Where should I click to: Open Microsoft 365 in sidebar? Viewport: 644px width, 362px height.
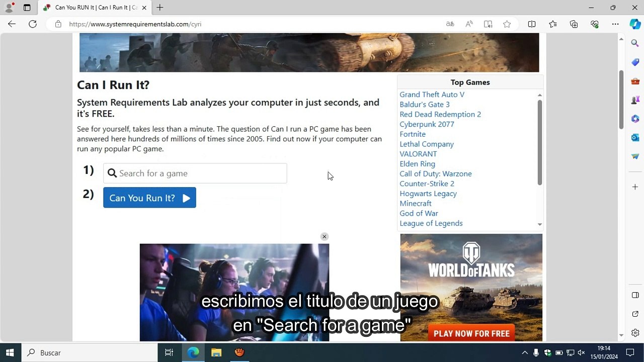(635, 119)
